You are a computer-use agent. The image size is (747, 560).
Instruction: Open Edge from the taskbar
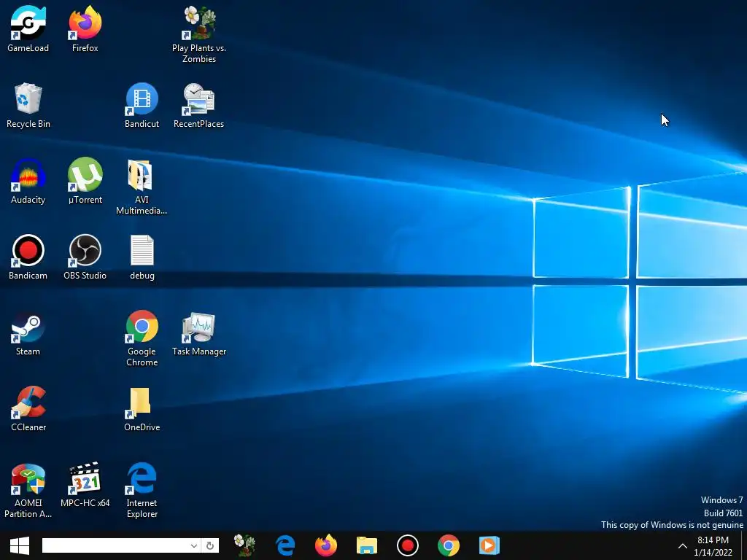pos(285,545)
